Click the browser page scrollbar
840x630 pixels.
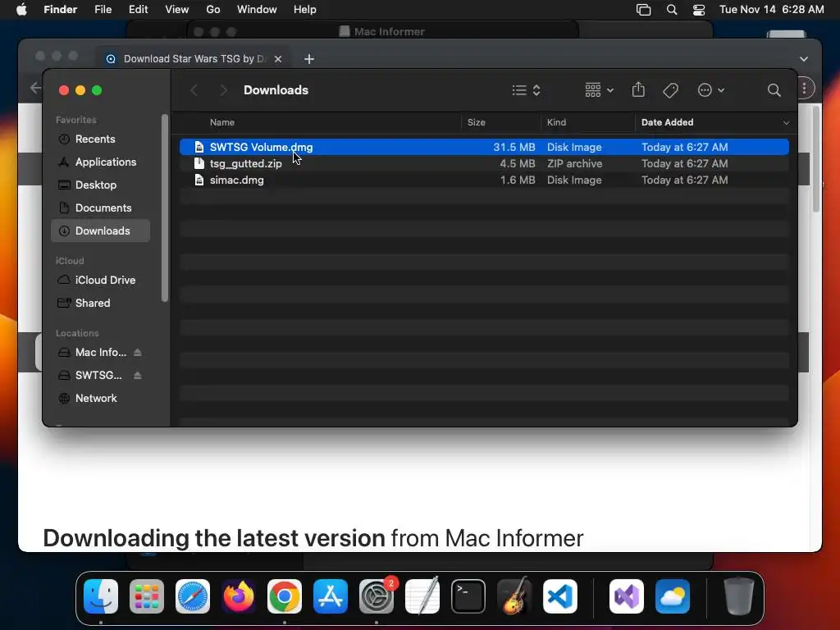tap(816, 159)
